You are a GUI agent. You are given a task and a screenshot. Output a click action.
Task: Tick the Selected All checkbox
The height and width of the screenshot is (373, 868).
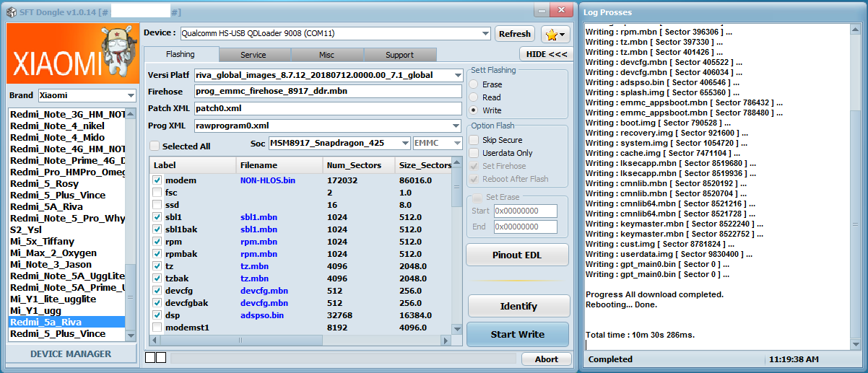[155, 146]
